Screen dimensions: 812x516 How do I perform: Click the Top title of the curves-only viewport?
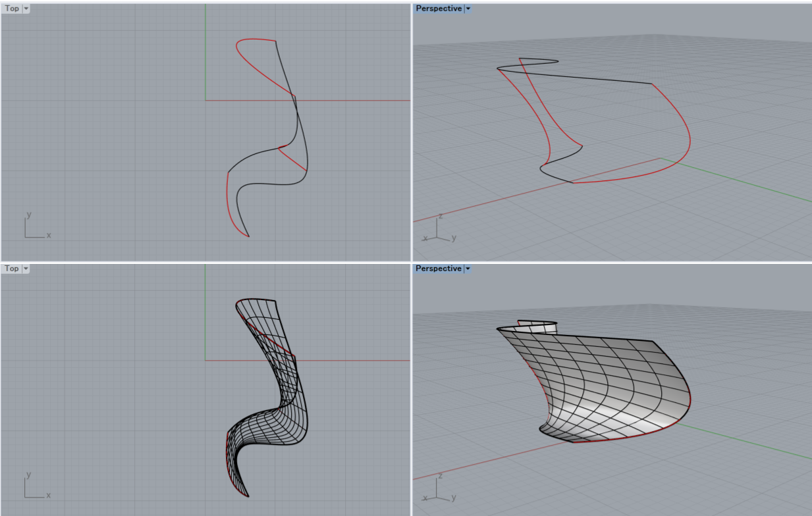click(12, 9)
